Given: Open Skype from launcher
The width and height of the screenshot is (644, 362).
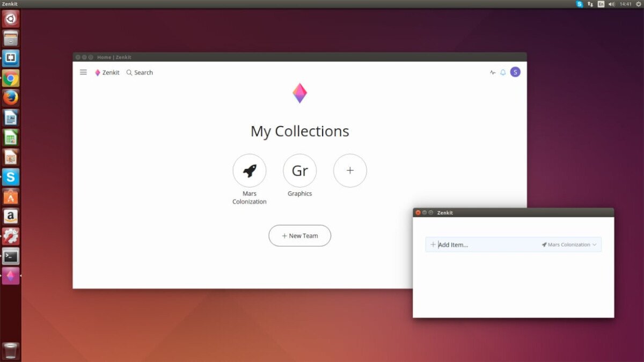Looking at the screenshot, I should click(x=11, y=177).
